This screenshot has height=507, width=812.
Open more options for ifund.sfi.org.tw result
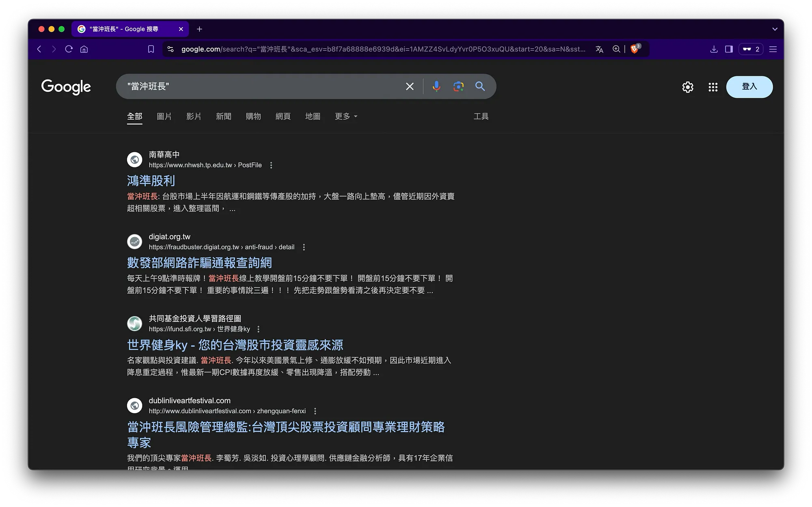pyautogui.click(x=258, y=329)
